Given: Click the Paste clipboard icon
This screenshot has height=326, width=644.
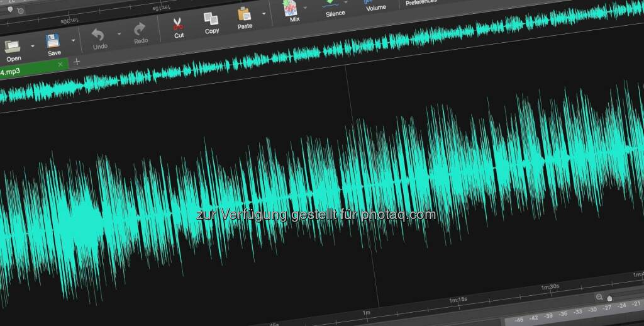Looking at the screenshot, I should (x=244, y=14).
